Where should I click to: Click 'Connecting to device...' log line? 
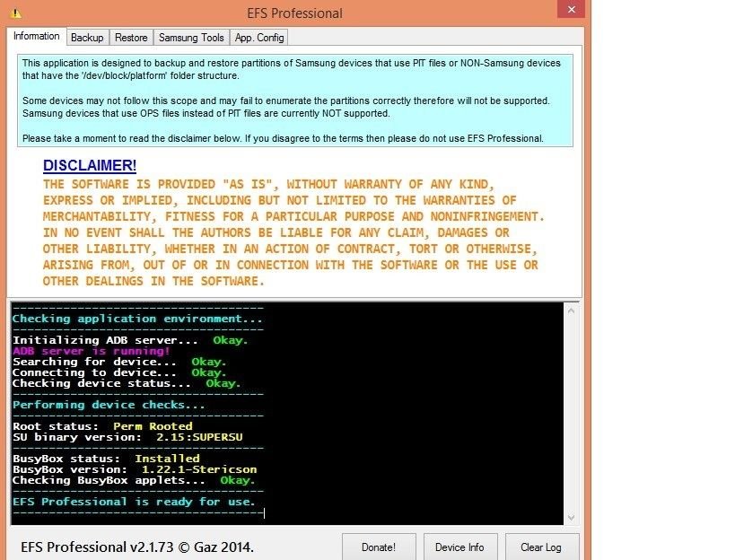(119, 372)
